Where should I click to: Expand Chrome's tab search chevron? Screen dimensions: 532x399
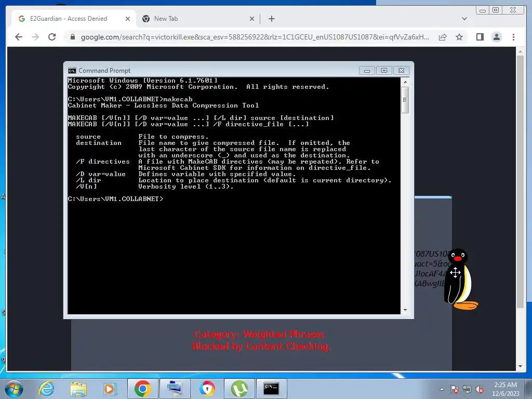coord(464,19)
